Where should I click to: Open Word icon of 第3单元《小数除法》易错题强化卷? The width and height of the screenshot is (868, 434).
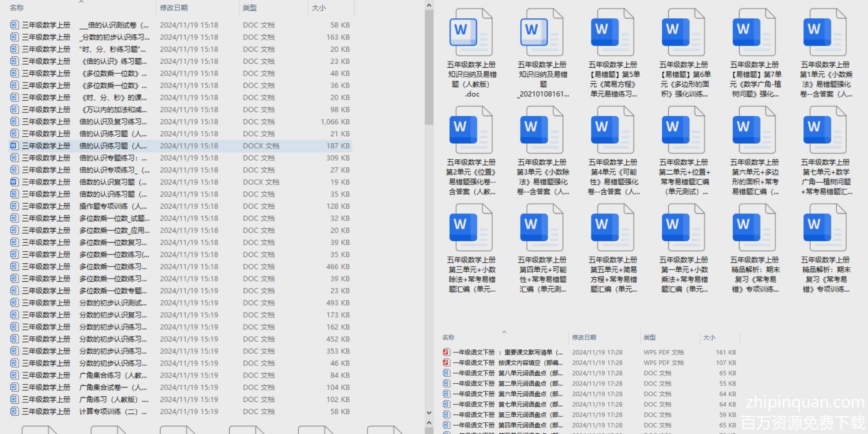[x=542, y=130]
